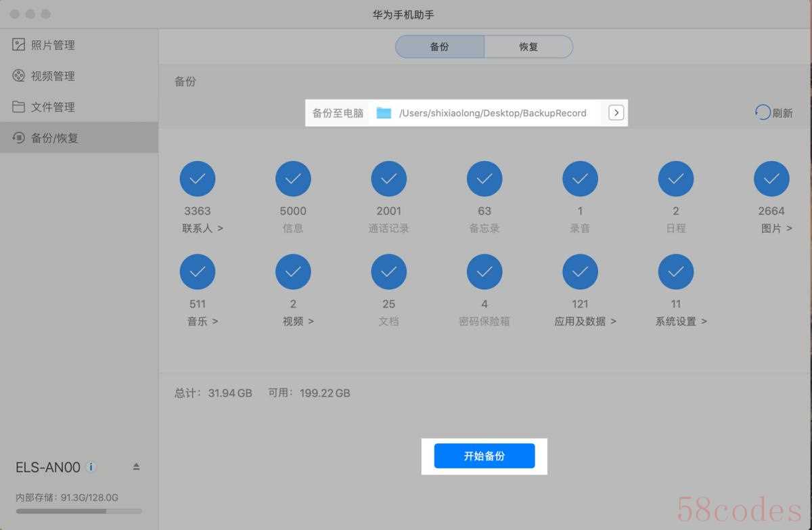Expand the 音乐 music details
The height and width of the screenshot is (530, 812).
(x=202, y=322)
